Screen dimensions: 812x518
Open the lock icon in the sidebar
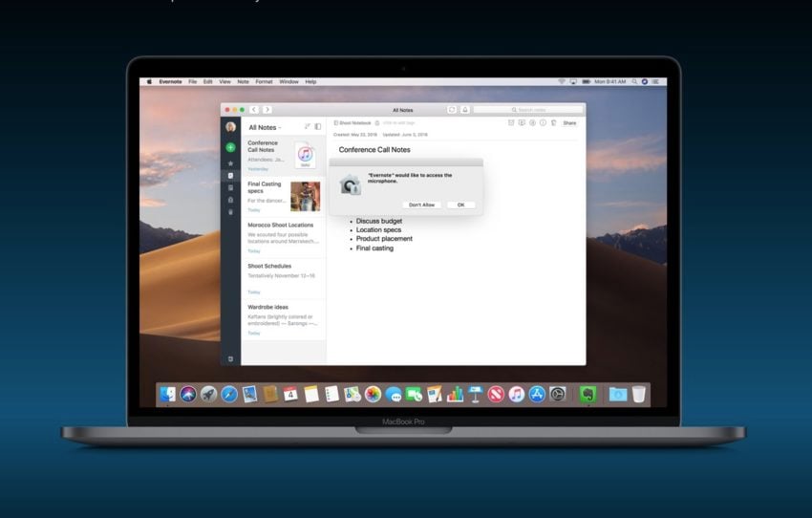pos(230,200)
